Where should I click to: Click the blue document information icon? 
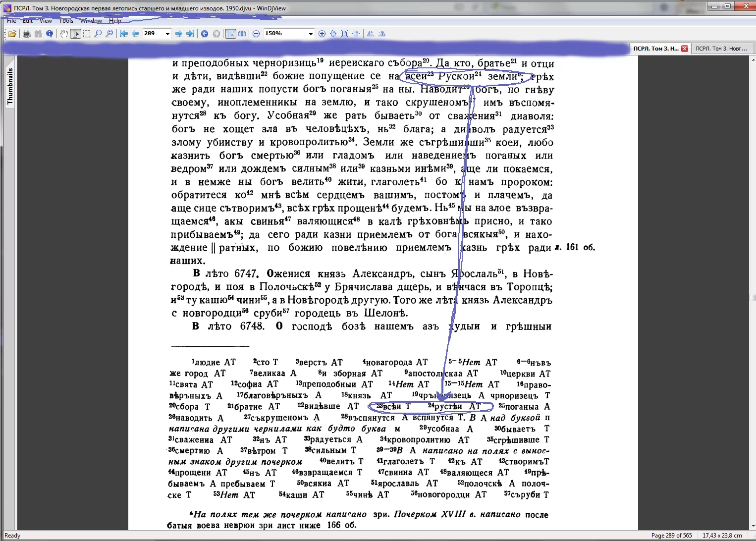50,34
